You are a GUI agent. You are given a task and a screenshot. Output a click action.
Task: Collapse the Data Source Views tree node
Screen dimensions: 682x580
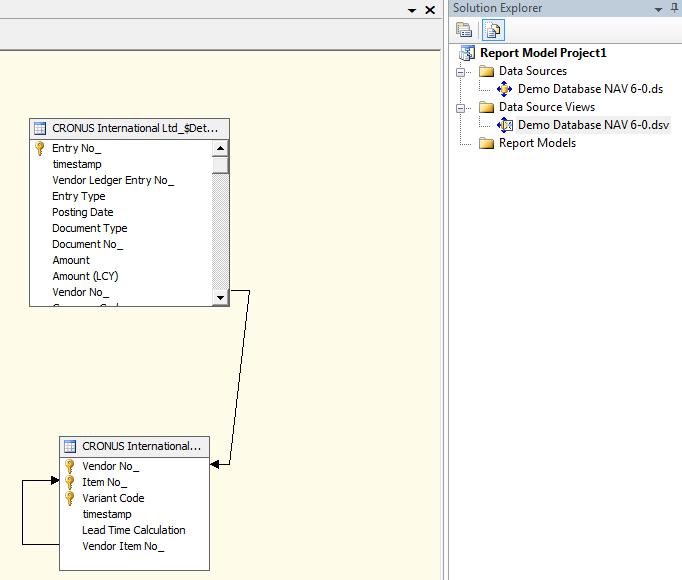click(x=461, y=108)
